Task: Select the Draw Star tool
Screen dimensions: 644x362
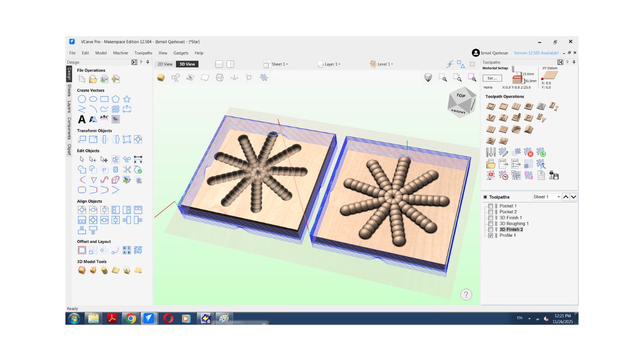Action: 127,99
